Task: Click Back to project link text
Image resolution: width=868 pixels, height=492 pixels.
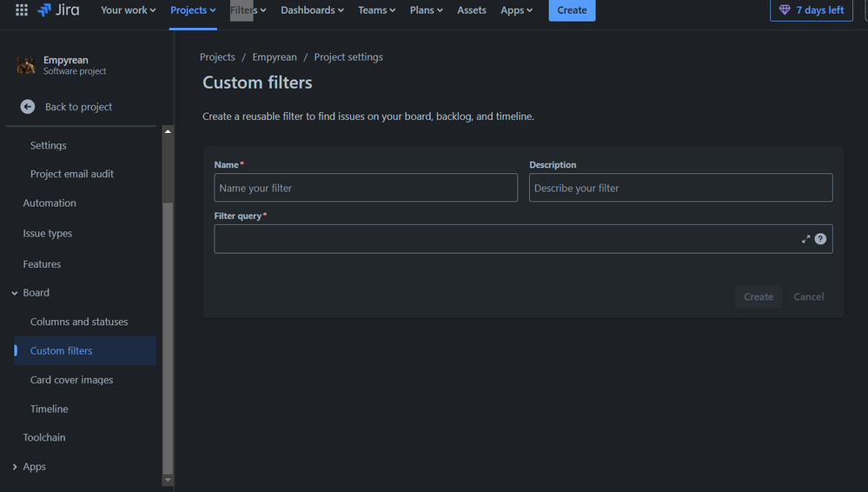Action: coord(78,107)
